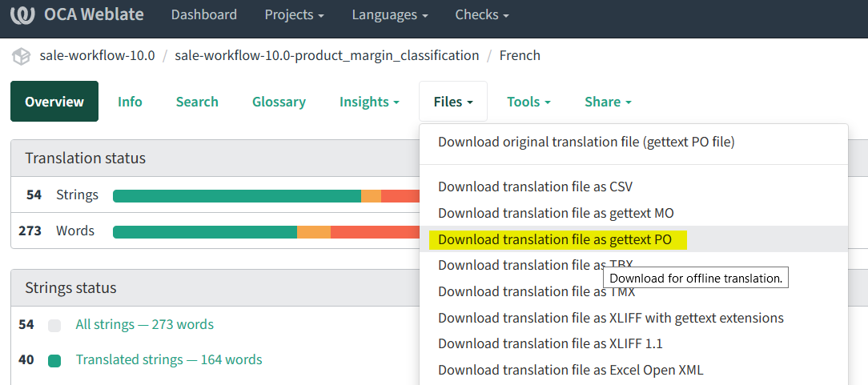Expand the Languages dropdown in navbar
Image resolution: width=868 pixels, height=385 pixels.
pyautogui.click(x=390, y=15)
